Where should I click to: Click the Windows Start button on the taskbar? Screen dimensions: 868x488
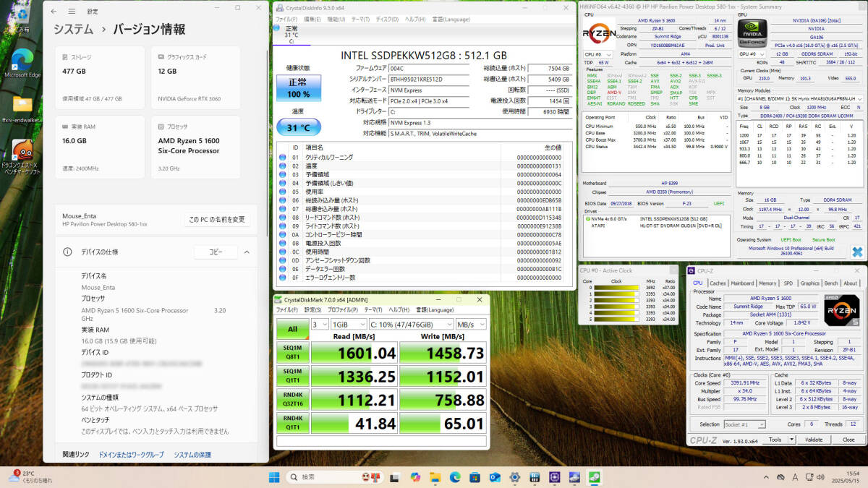(x=275, y=477)
